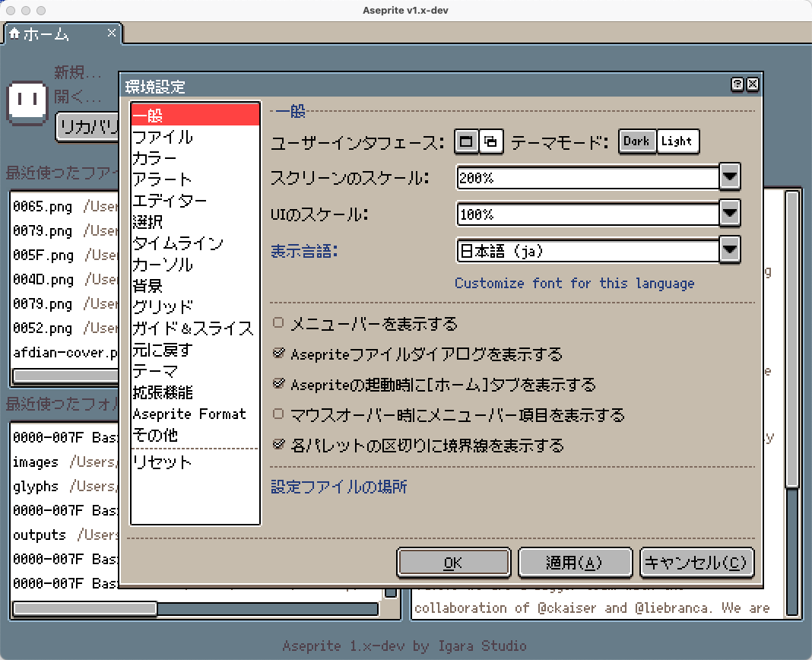The height and width of the screenshot is (660, 812).
Task: Select テーマ settings section
Action: click(195, 371)
